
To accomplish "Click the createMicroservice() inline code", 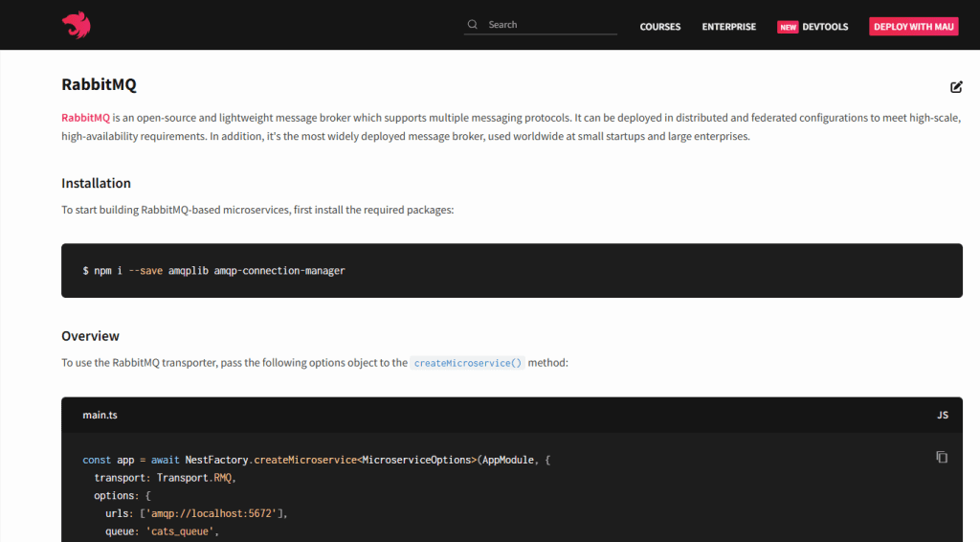I will tap(467, 363).
